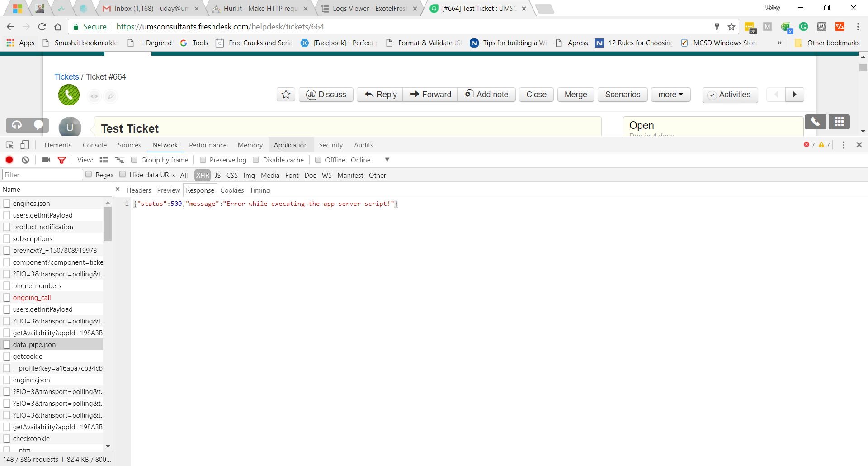Open the Headers tab of the request
The width and height of the screenshot is (868, 466).
tap(139, 190)
